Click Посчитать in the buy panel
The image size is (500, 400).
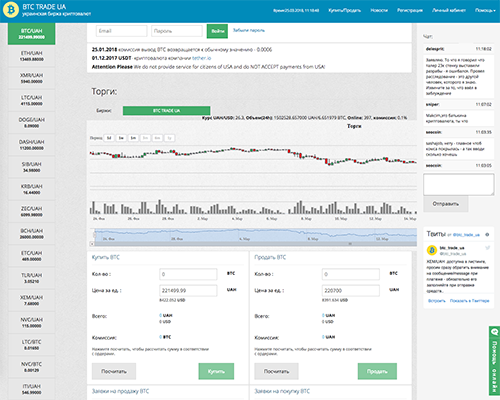[114, 371]
